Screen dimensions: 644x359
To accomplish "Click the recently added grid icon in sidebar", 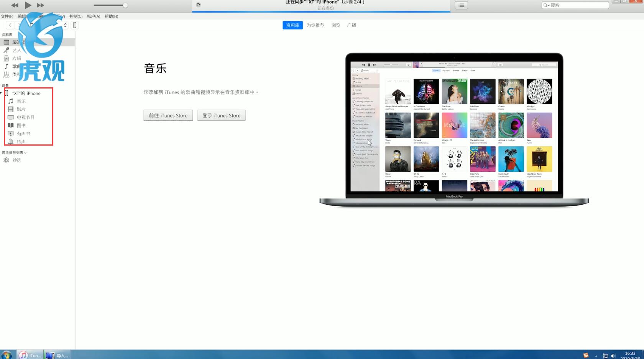I will 6,42.
